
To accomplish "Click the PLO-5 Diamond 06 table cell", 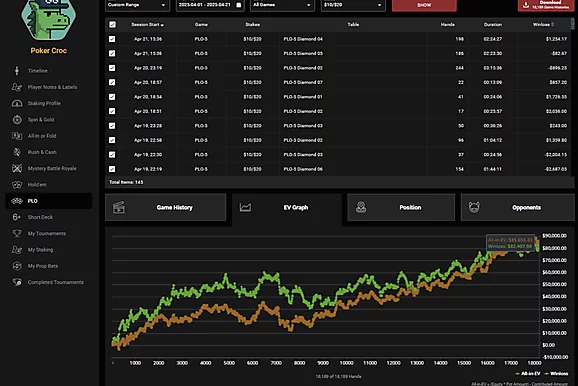I will coord(303,169).
